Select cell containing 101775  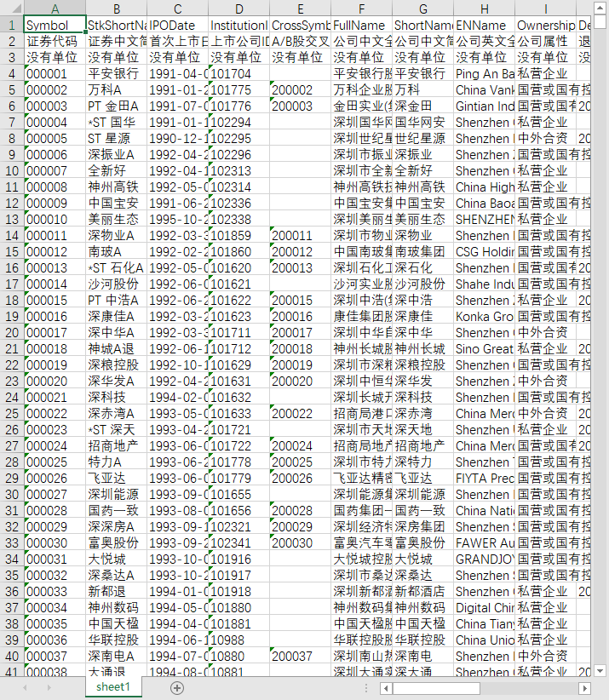(x=238, y=89)
